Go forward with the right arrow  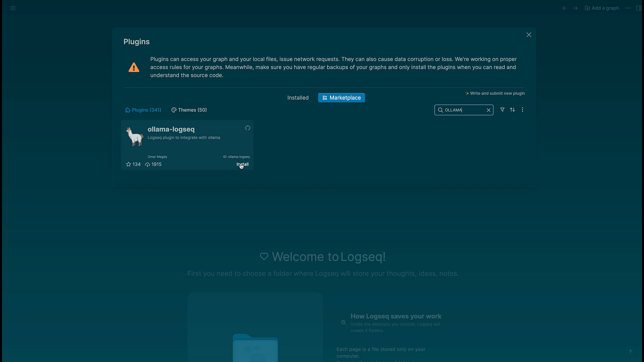point(576,8)
